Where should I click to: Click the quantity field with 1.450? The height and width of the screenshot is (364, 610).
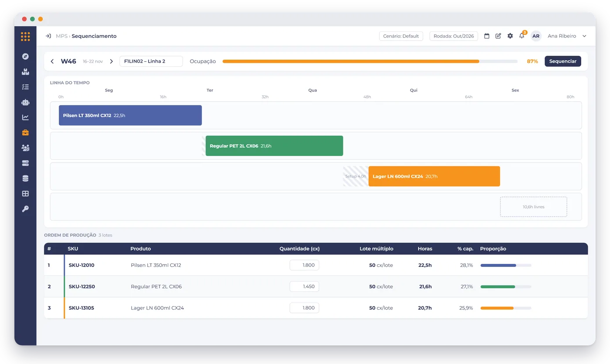coord(304,286)
